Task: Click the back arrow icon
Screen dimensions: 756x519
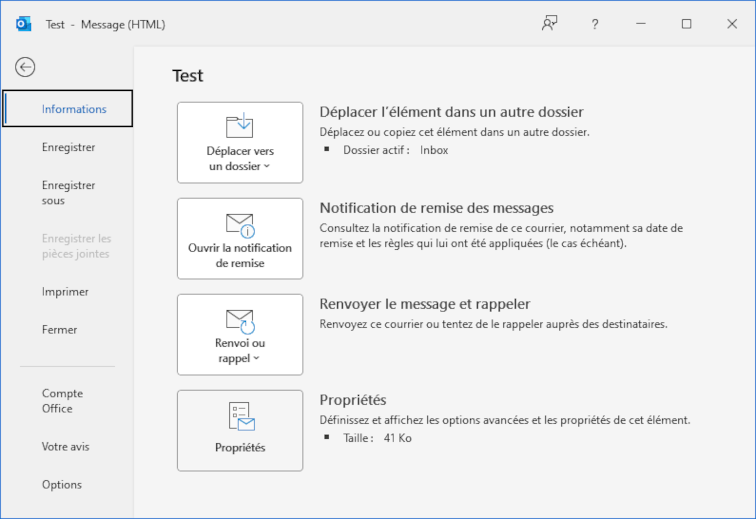Action: (x=25, y=67)
